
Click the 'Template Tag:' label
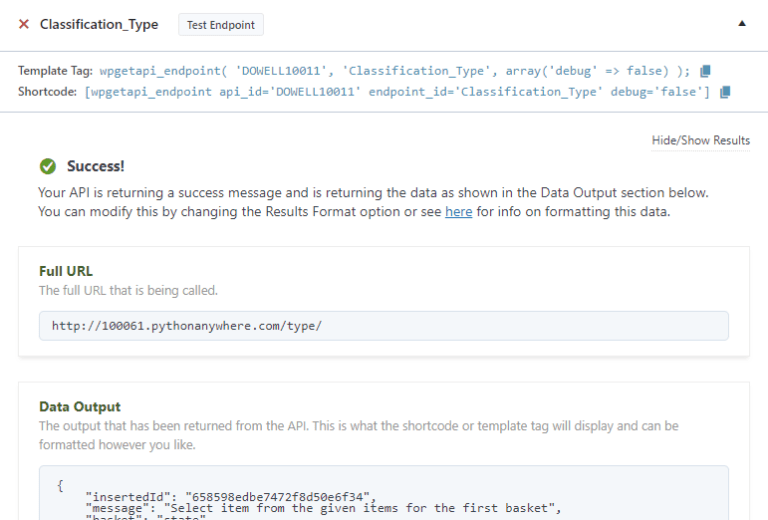pos(56,71)
